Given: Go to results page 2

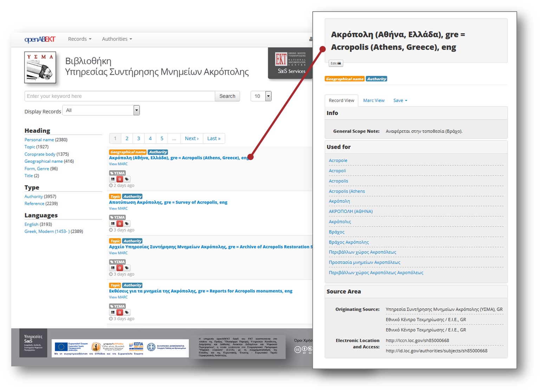Looking at the screenshot, I should [x=127, y=138].
